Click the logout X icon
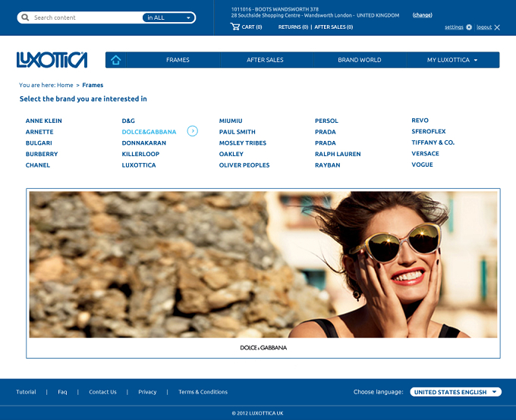The width and height of the screenshot is (516, 420). click(497, 27)
